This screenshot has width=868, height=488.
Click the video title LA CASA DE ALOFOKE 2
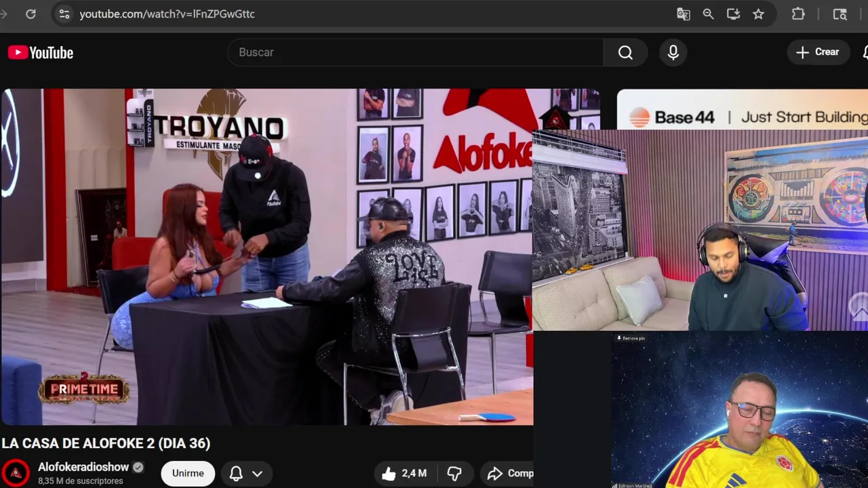click(x=106, y=443)
